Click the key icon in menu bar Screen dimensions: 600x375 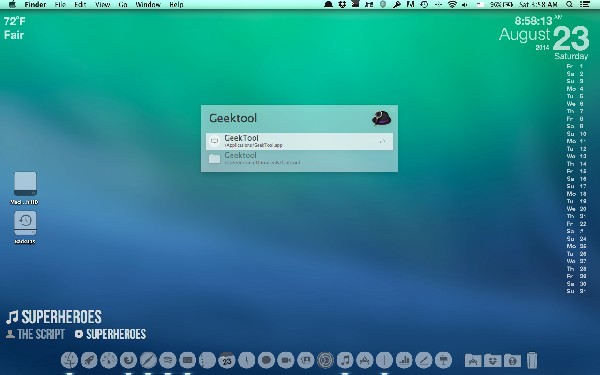pyautogui.click(x=397, y=5)
